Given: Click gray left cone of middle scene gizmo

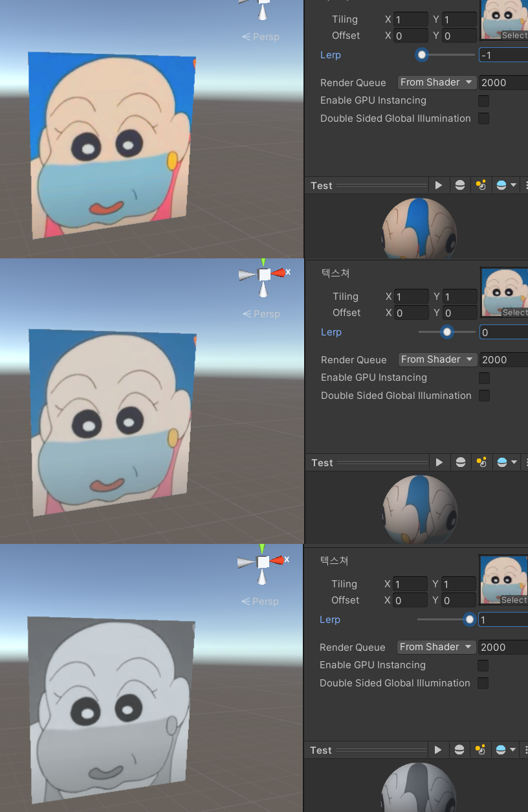Looking at the screenshot, I should click(x=248, y=275).
